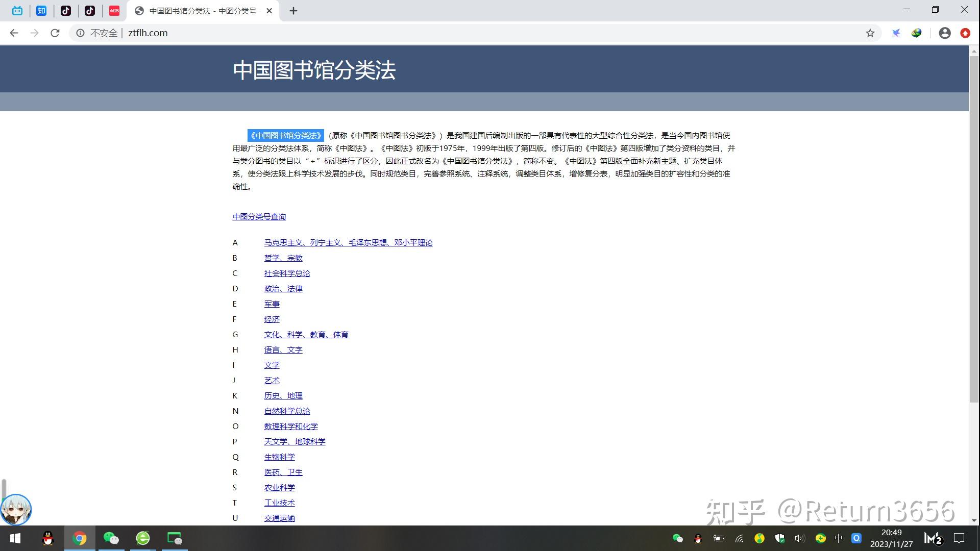Click the WeChat system tray icon
Screen dimensions: 980x551
tap(678, 538)
